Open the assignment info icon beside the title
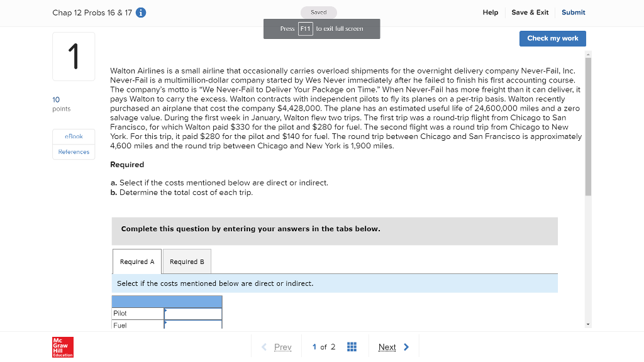This screenshot has height=362, width=644. click(140, 12)
